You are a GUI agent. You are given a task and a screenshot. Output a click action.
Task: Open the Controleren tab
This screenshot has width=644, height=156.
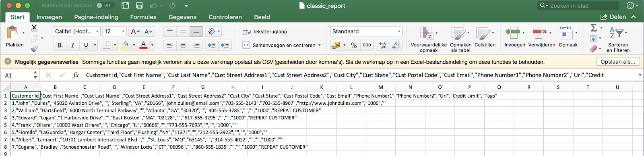pyautogui.click(x=225, y=17)
